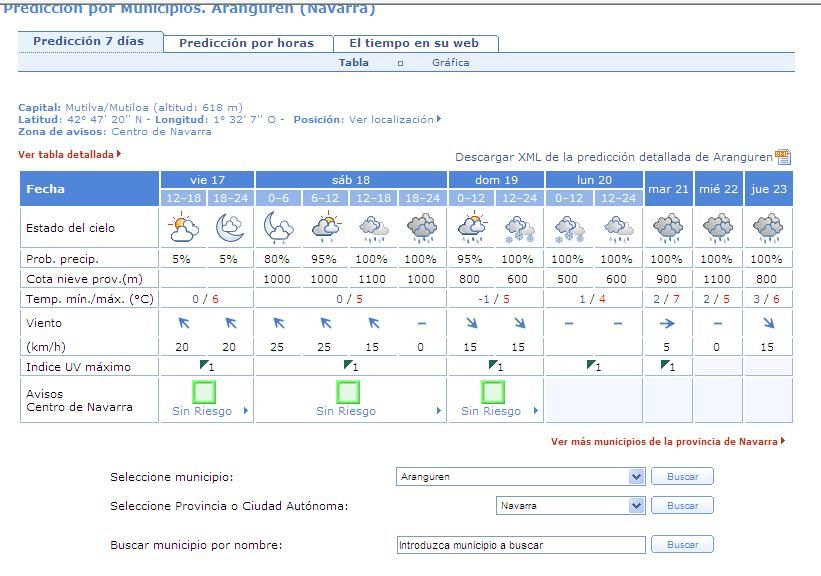Screen dimensions: 821x576
Task: Open the Provincia dropdown showing Navarra
Action: point(570,506)
